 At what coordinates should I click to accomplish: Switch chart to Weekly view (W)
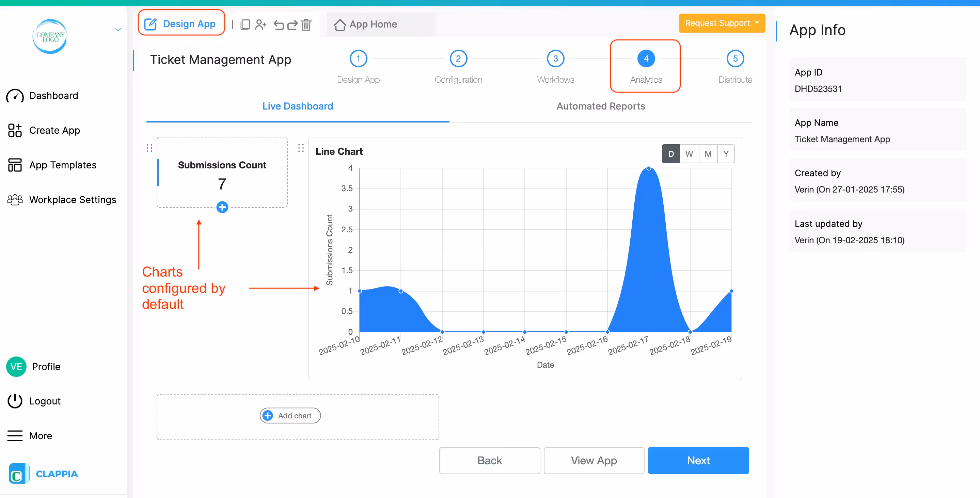click(x=689, y=154)
